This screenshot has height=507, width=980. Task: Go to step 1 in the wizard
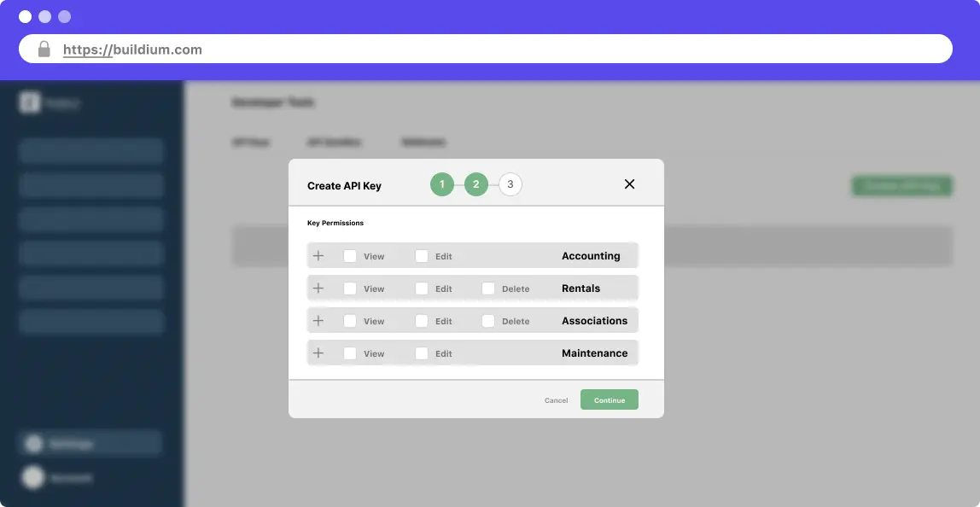coord(442,184)
